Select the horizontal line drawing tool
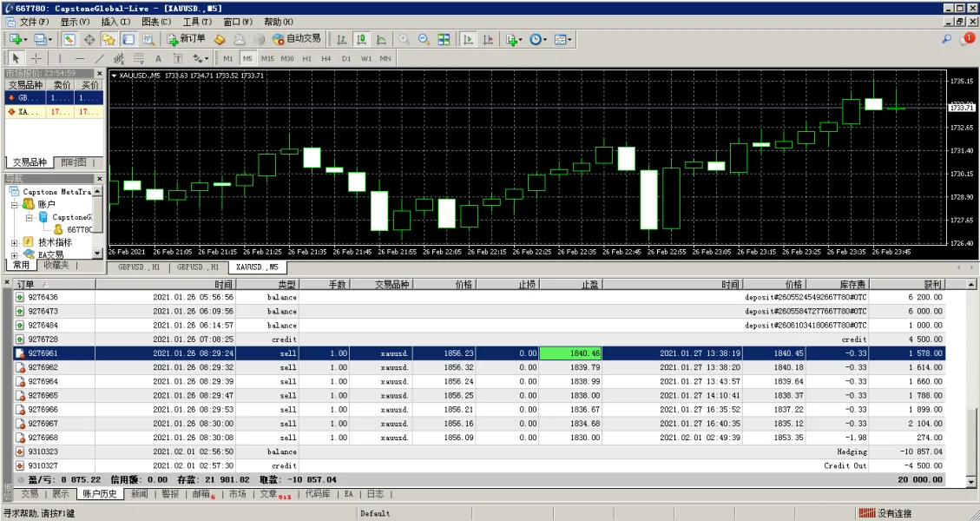980x521 pixels. click(x=80, y=58)
